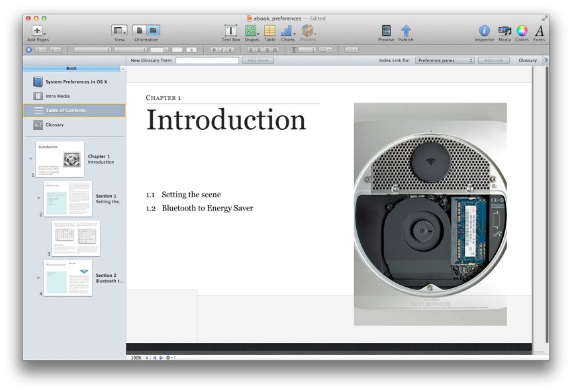Select System Preferences in OS X book

pyautogui.click(x=75, y=81)
